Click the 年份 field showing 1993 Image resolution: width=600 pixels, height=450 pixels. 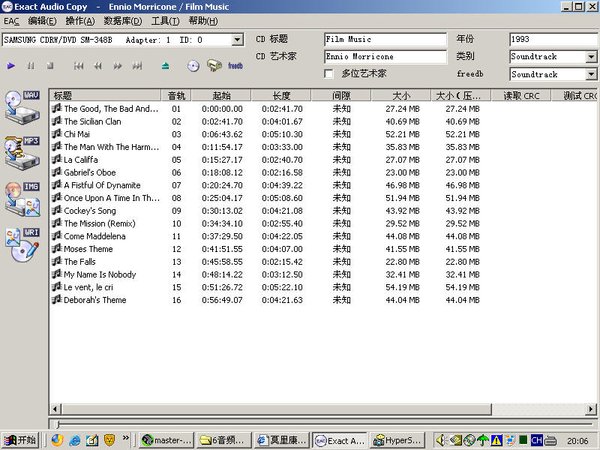coord(554,39)
